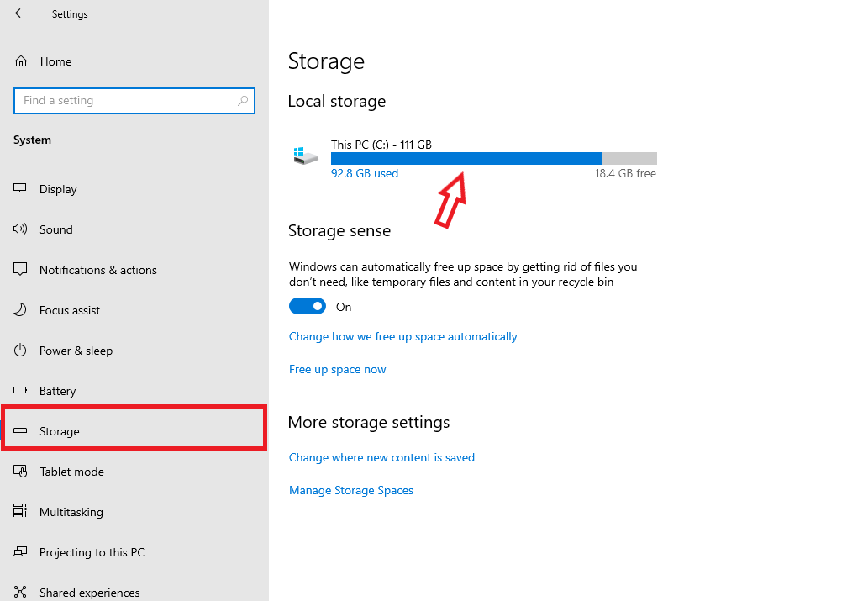Click This PC (C:) - 111 GB text
The height and width of the screenshot is (601, 868).
381,145
